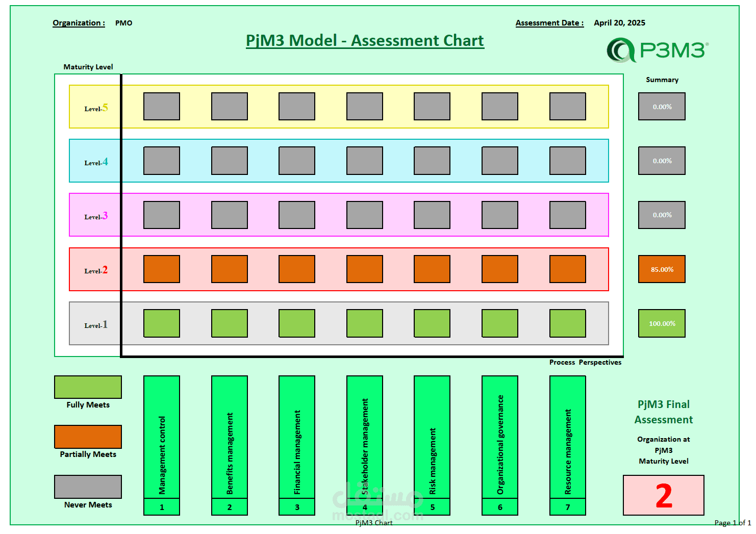Click the Level-3 row label
The width and height of the screenshot is (756, 534).
[x=96, y=216]
